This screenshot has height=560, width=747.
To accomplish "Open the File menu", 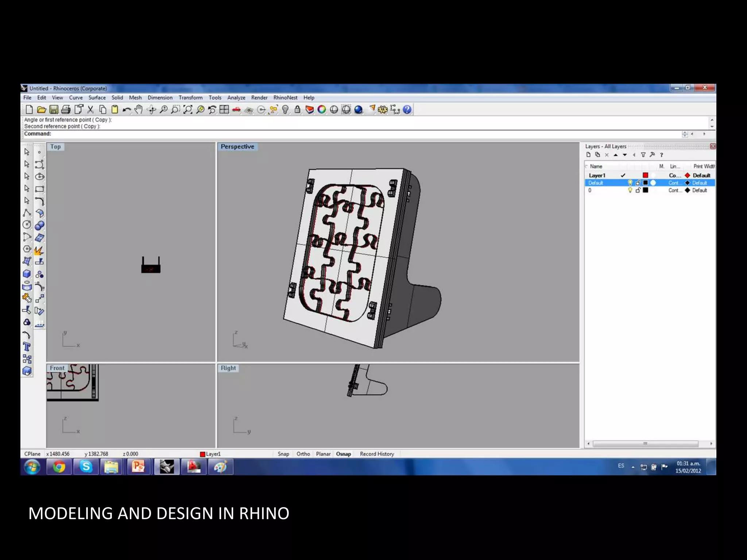I will [27, 98].
